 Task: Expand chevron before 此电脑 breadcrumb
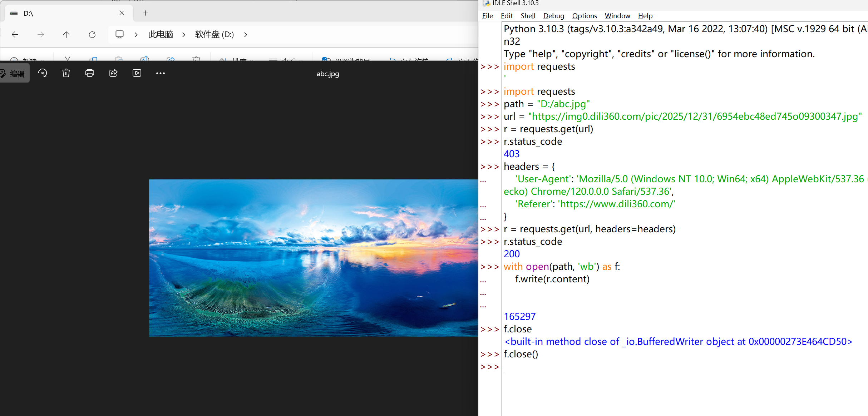tap(136, 35)
